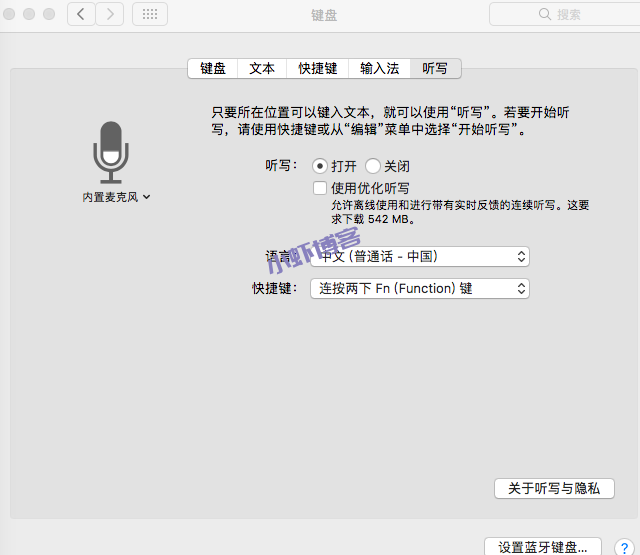Image resolution: width=640 pixels, height=555 pixels.
Task: Click the magnifier icon in the search field
Action: coord(544,14)
